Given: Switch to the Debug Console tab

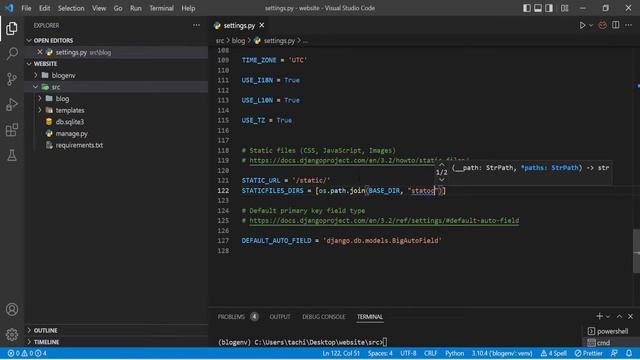Looking at the screenshot, I should pyautogui.click(x=324, y=317).
